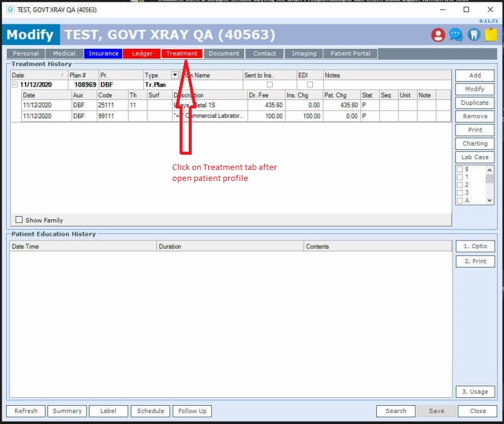Click the tooth chart icon
The image size is (504, 424).
click(474, 35)
